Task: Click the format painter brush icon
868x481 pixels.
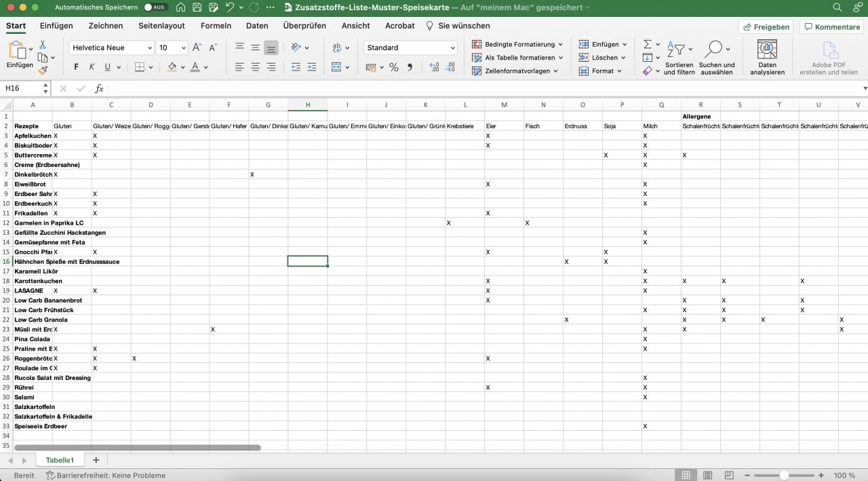Action: click(43, 70)
